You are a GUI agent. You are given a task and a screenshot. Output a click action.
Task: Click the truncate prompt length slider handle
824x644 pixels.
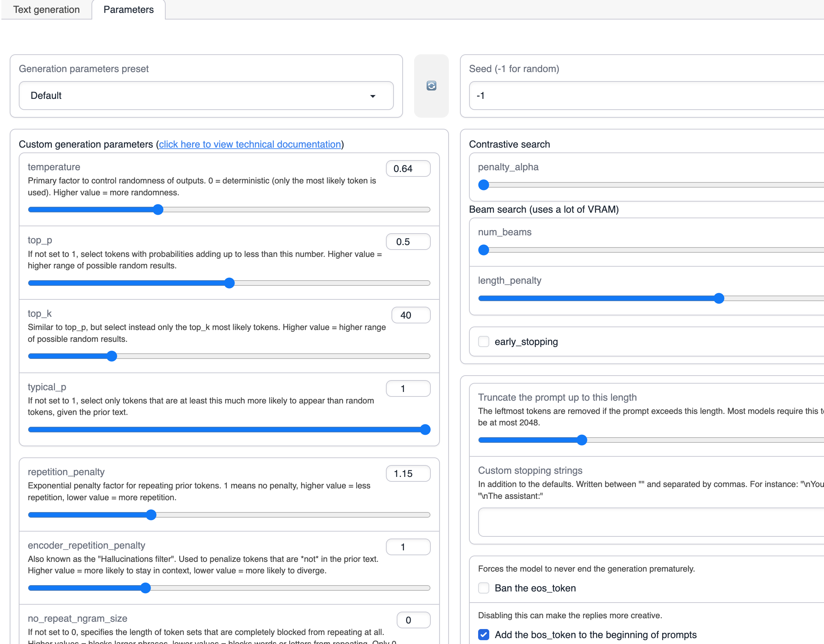[582, 440]
